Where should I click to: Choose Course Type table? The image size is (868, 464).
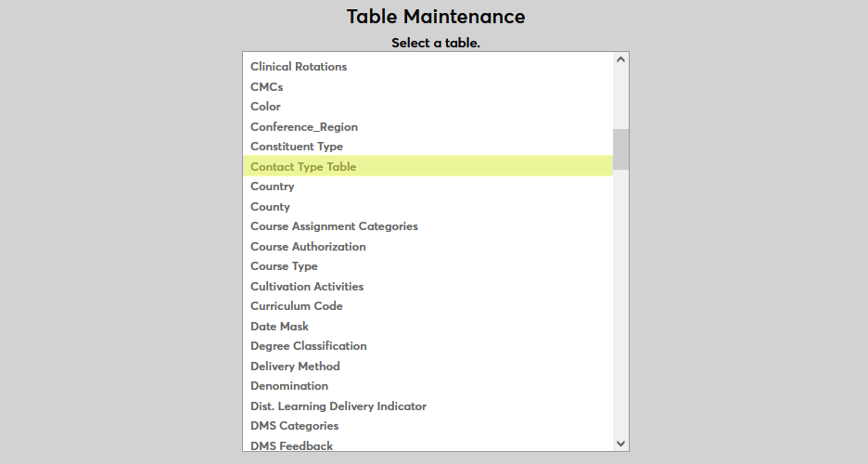point(284,266)
